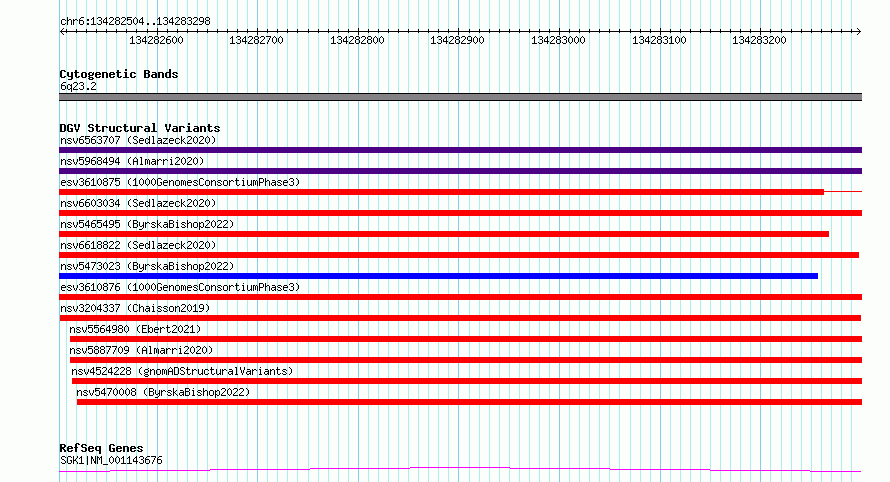This screenshot has height=482, width=890.
Task: Open nsv5887709 (Almarri2020) variant label
Action: 141,350
